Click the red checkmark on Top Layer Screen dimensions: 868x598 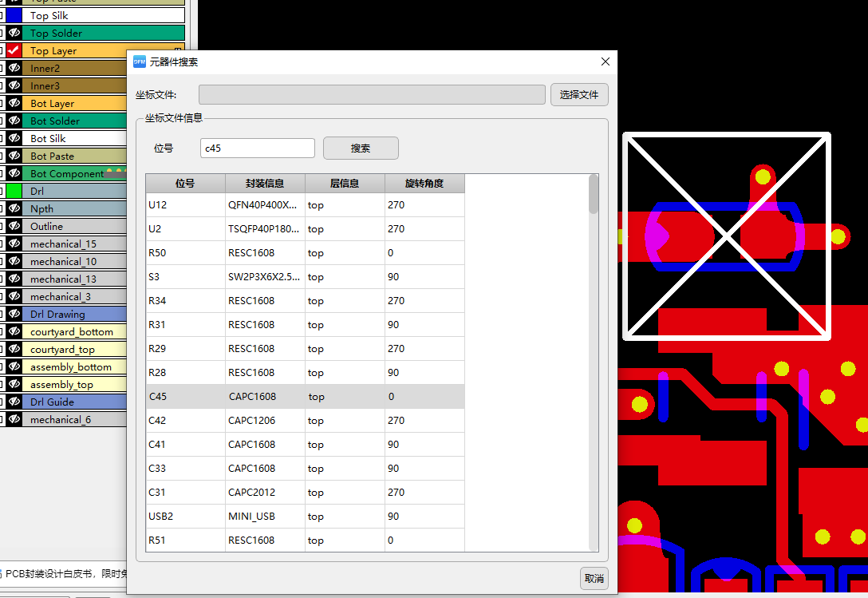coord(14,51)
